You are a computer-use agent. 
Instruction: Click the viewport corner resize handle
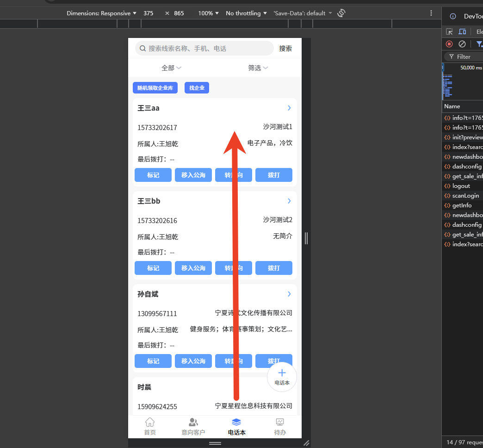tap(306, 443)
